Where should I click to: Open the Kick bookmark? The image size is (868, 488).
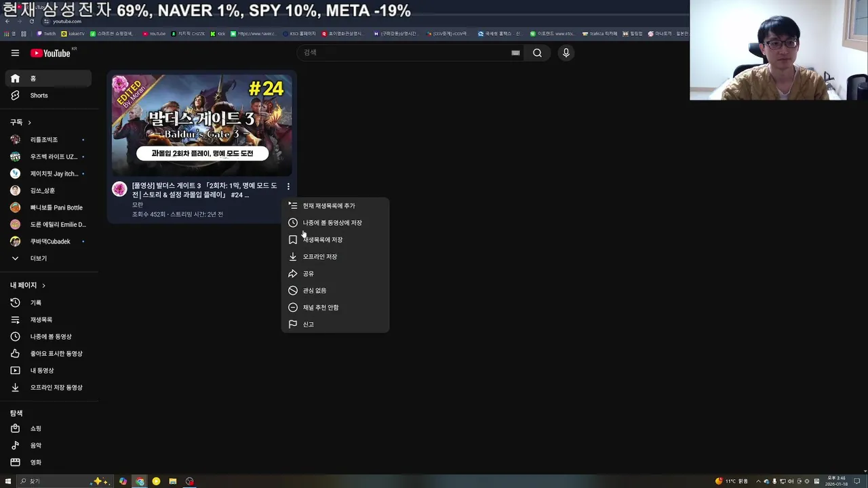point(218,33)
